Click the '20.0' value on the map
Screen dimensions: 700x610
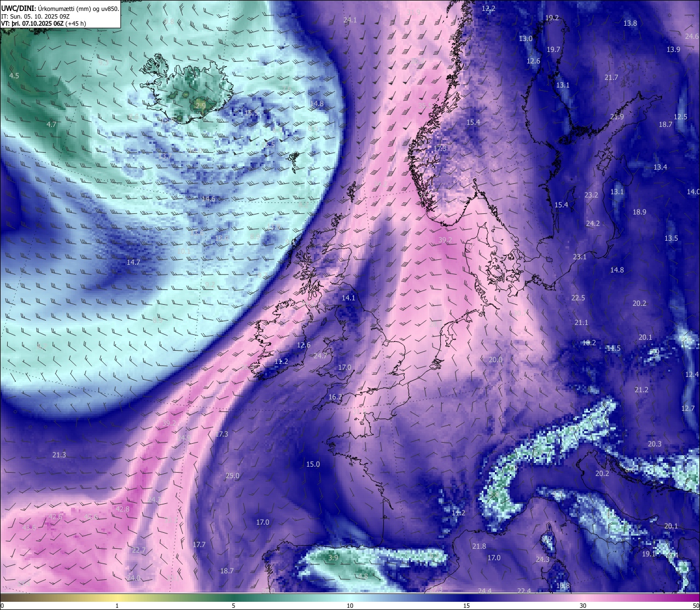[x=495, y=360]
